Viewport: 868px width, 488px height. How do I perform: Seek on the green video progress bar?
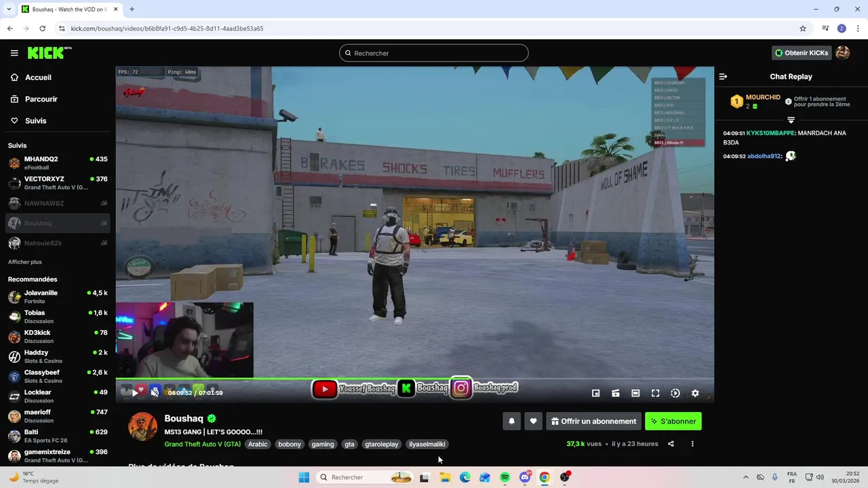pos(414,378)
